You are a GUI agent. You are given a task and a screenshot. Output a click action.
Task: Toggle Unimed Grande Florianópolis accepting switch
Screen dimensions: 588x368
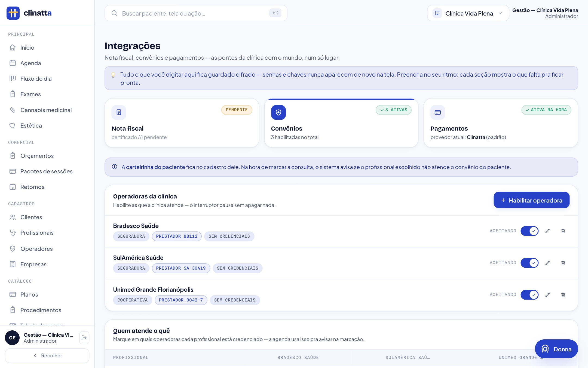(529, 295)
